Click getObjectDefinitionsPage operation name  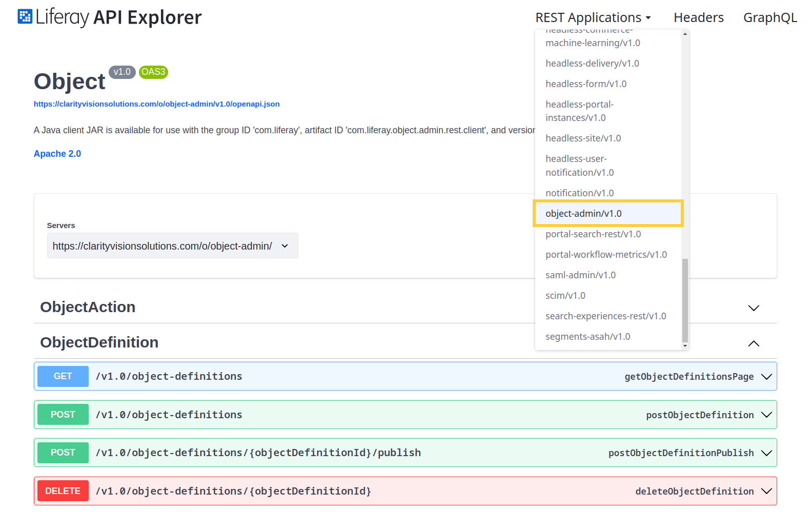click(x=689, y=377)
